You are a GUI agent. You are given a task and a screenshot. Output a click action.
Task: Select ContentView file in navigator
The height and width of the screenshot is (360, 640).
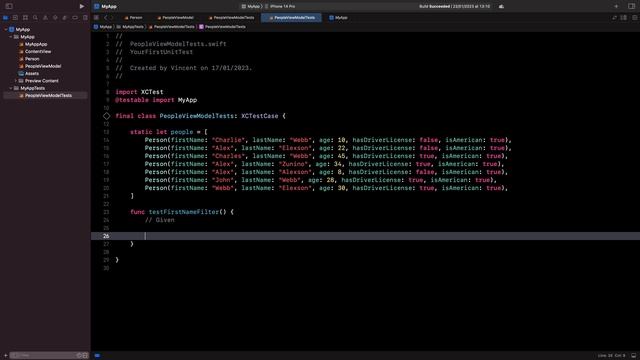pos(35,51)
